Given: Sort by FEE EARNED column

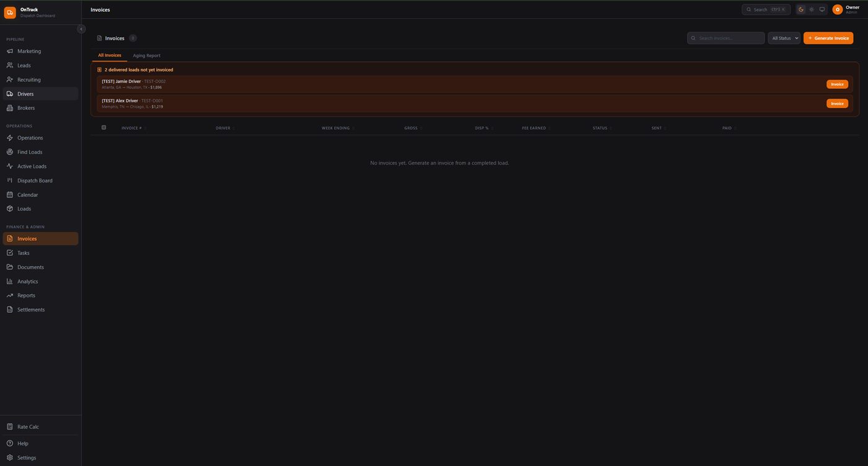Looking at the screenshot, I should click(536, 128).
